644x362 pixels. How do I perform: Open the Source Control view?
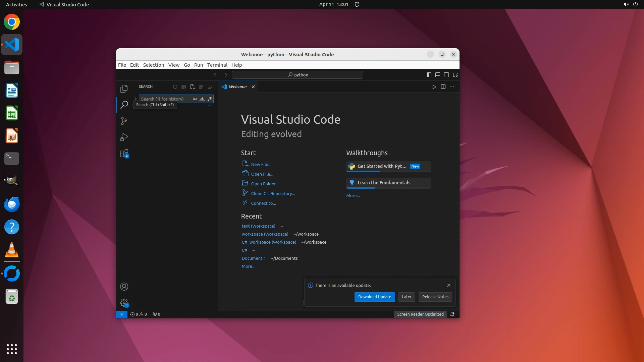(x=124, y=121)
